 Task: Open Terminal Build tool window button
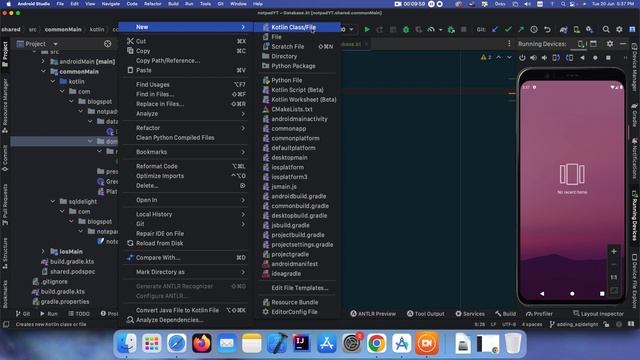pyautogui.click(x=506, y=313)
